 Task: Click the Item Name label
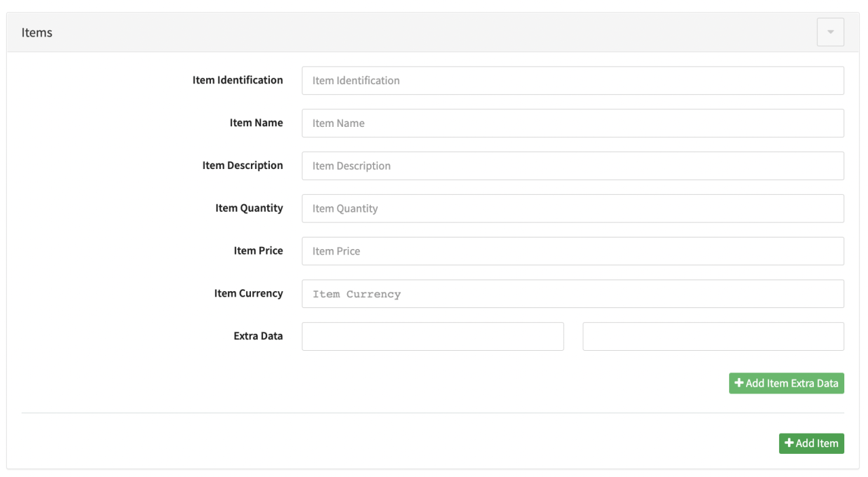(256, 123)
